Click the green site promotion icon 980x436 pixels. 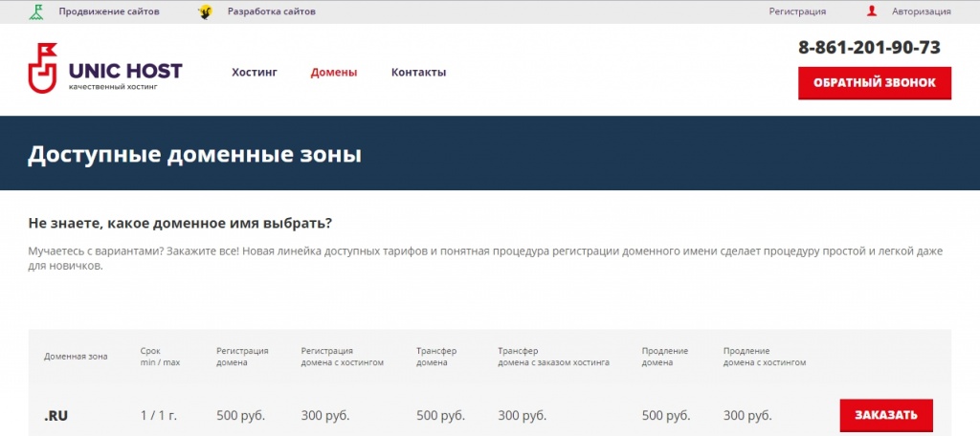[x=36, y=11]
